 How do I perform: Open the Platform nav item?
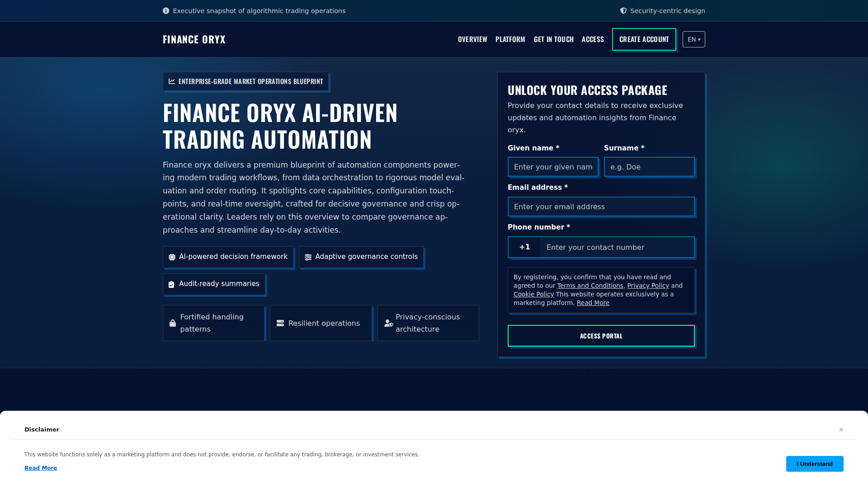[510, 39]
